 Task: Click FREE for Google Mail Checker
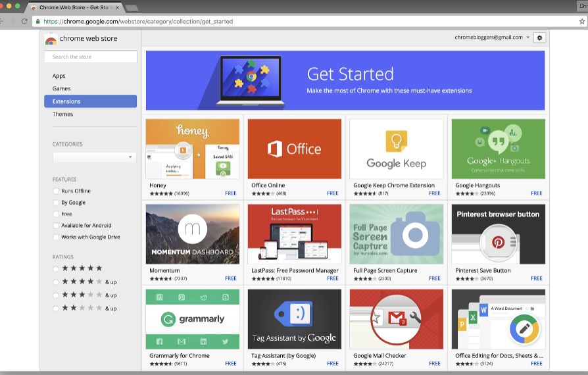click(435, 363)
